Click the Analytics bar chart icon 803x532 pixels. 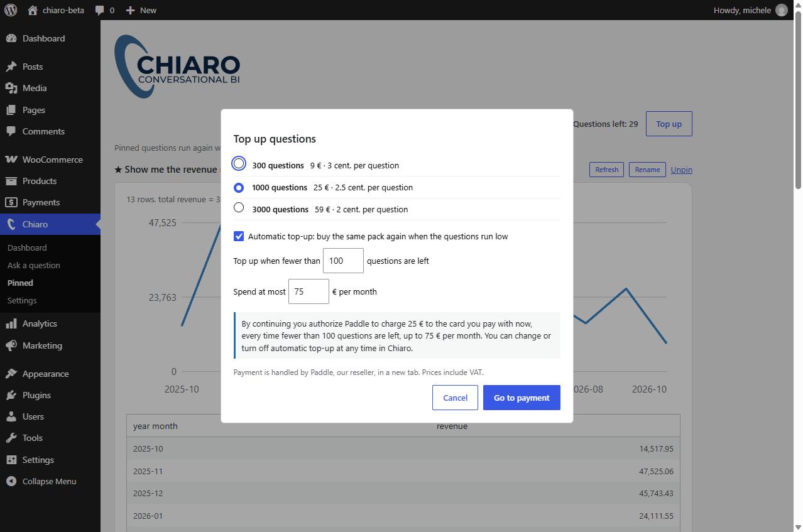(x=11, y=323)
